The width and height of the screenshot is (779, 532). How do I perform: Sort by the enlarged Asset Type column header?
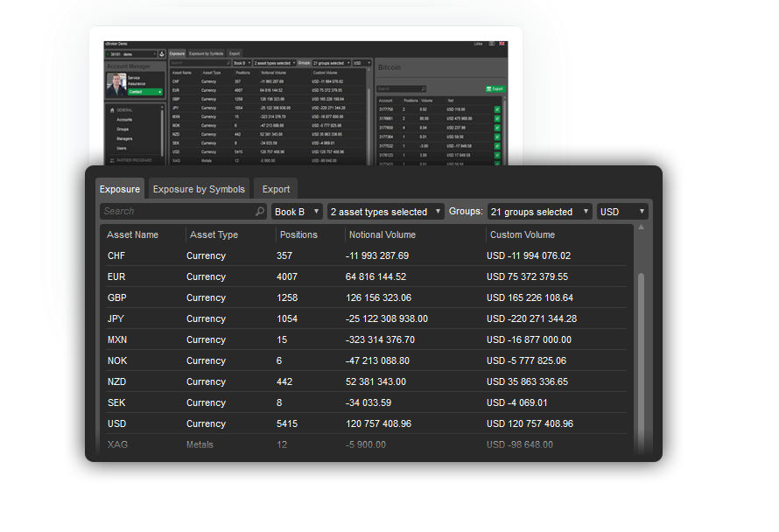(x=214, y=234)
